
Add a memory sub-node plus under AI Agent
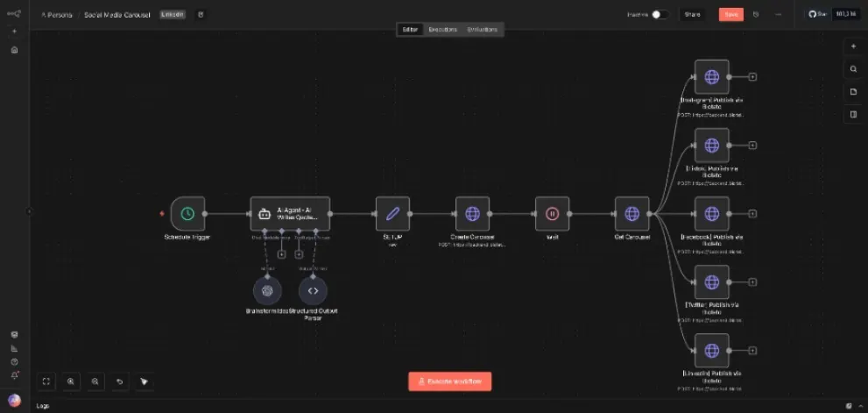tap(282, 254)
